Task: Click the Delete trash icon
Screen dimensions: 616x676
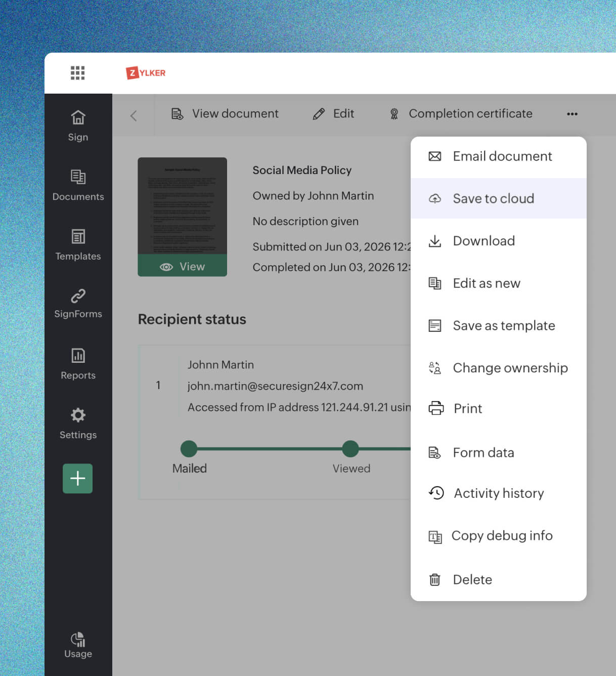Action: click(x=435, y=579)
